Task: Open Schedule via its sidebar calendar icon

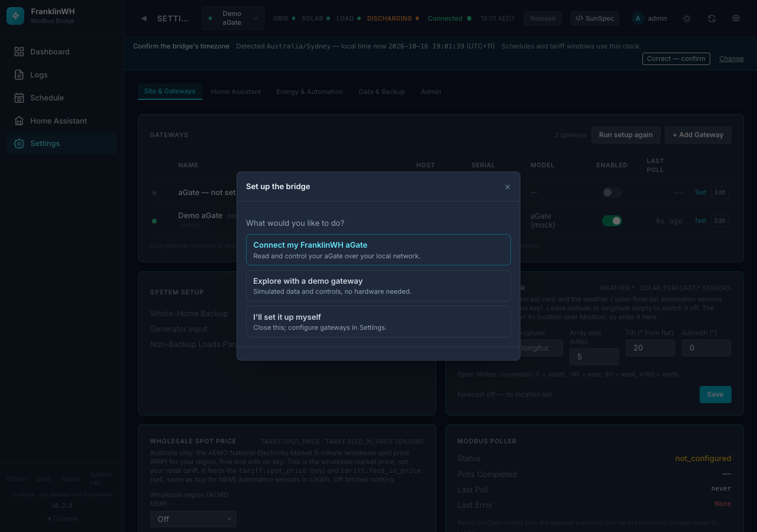Action: click(19, 98)
